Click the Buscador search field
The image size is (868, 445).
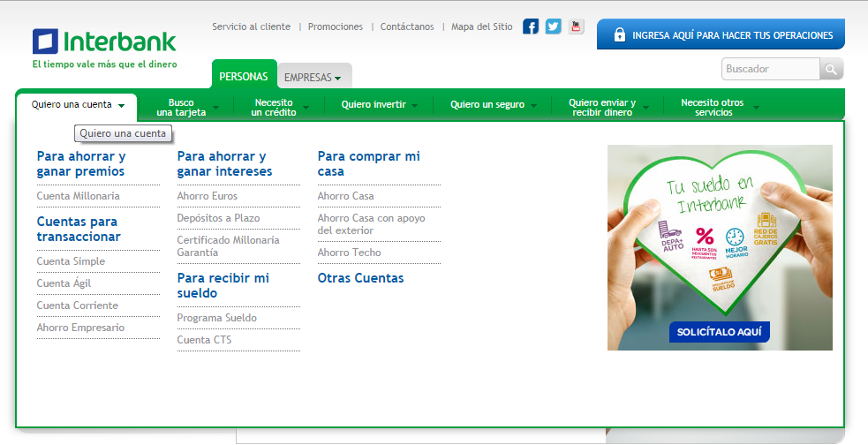(x=771, y=69)
